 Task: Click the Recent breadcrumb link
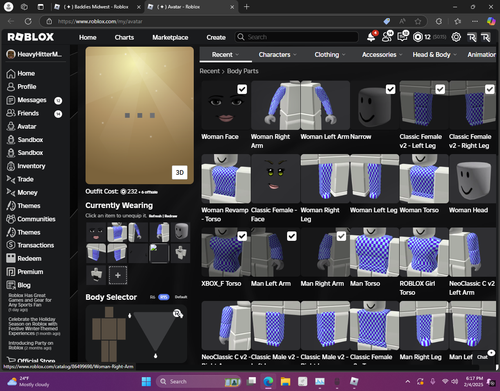pos(210,71)
